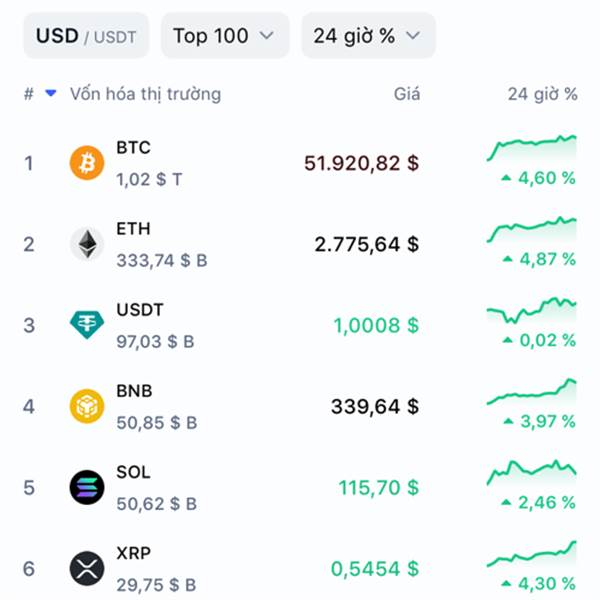Tap the yellow BNB coin icon
Screen dimensions: 600x600
coord(87,406)
